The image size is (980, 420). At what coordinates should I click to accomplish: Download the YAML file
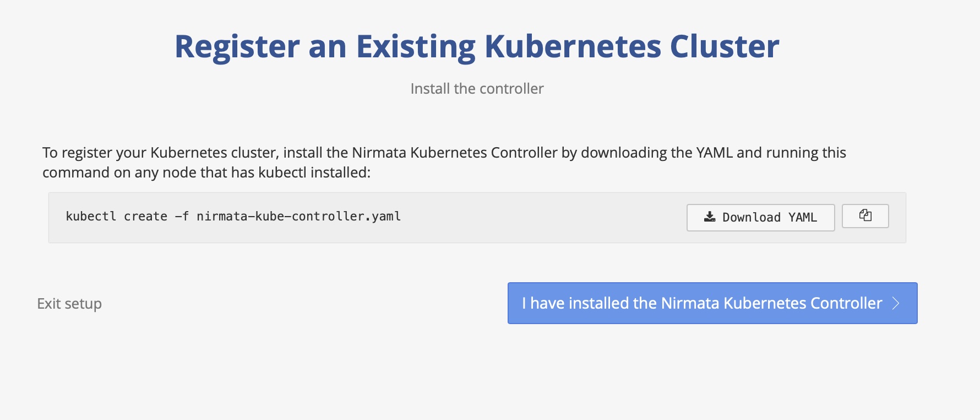pos(760,217)
